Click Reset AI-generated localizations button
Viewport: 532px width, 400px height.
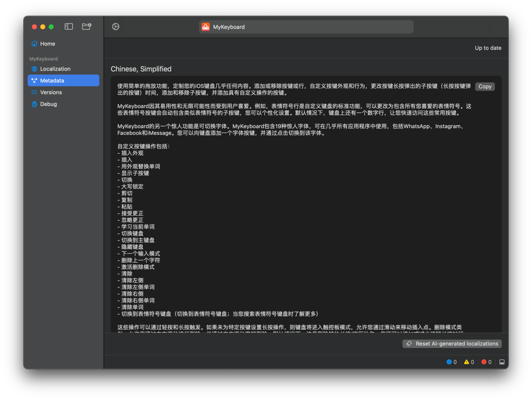(452, 343)
